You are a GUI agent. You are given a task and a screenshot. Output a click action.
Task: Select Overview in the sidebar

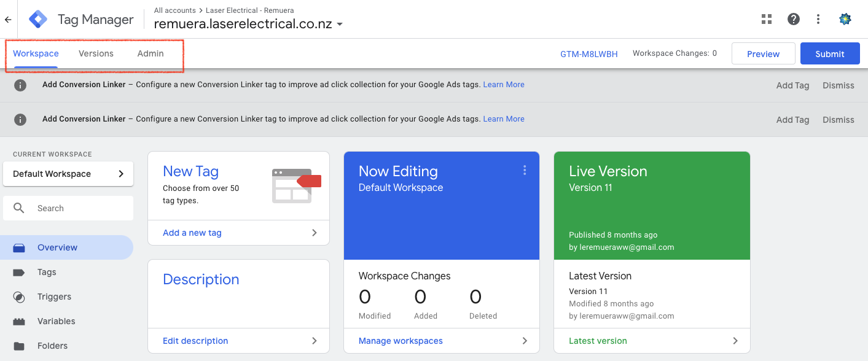[x=66, y=248]
